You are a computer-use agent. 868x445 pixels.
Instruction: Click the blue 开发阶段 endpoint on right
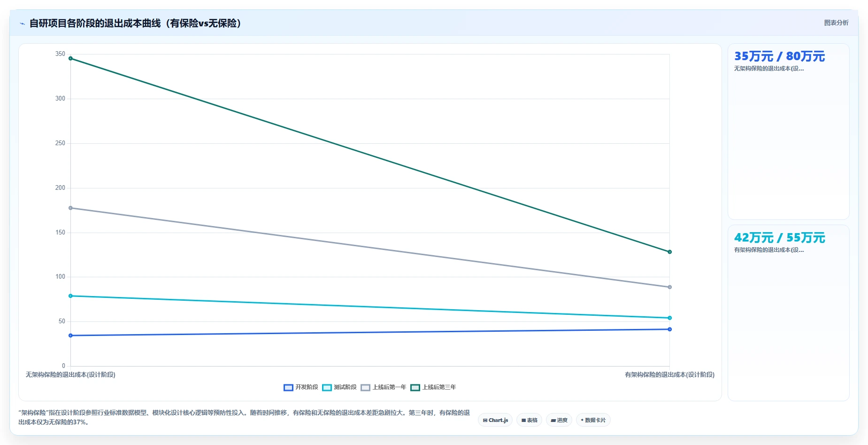pyautogui.click(x=669, y=329)
